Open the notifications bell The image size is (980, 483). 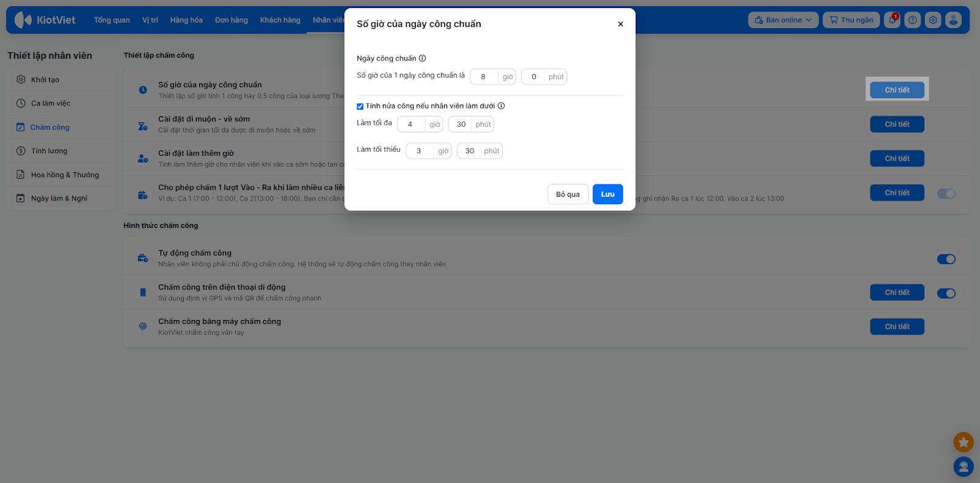[892, 20]
